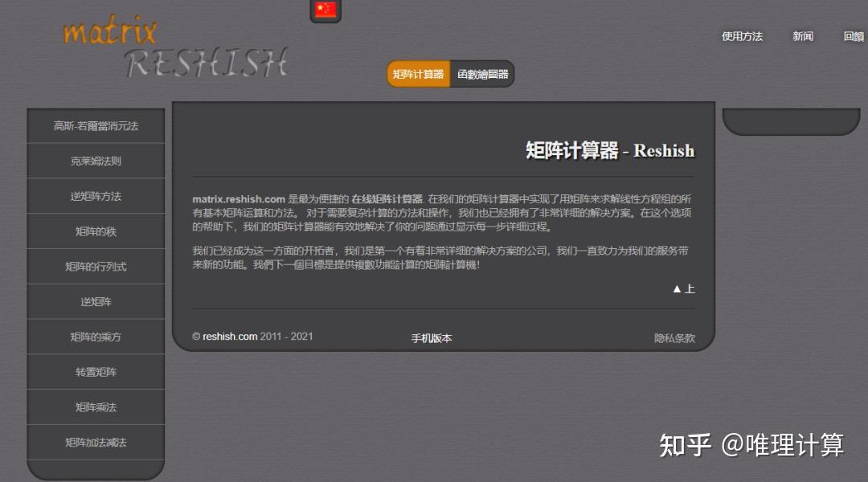Viewport: 868px width, 482px height.
Task: Select 转置矩阵 in the sidebar
Action: click(x=95, y=372)
